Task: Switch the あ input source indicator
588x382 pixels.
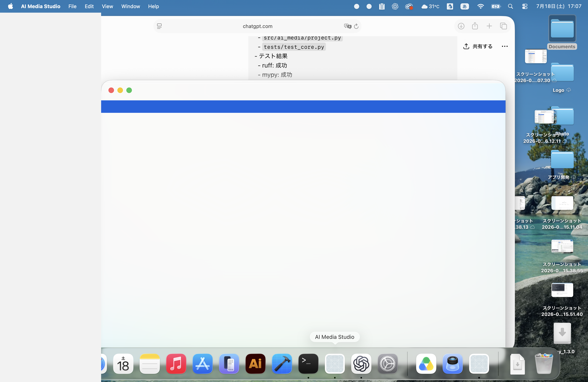Action: click(x=464, y=6)
